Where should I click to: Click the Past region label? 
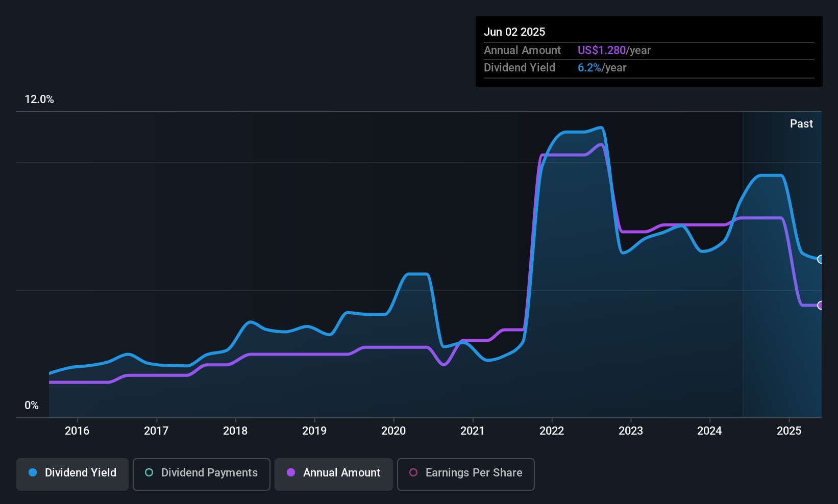pyautogui.click(x=801, y=123)
